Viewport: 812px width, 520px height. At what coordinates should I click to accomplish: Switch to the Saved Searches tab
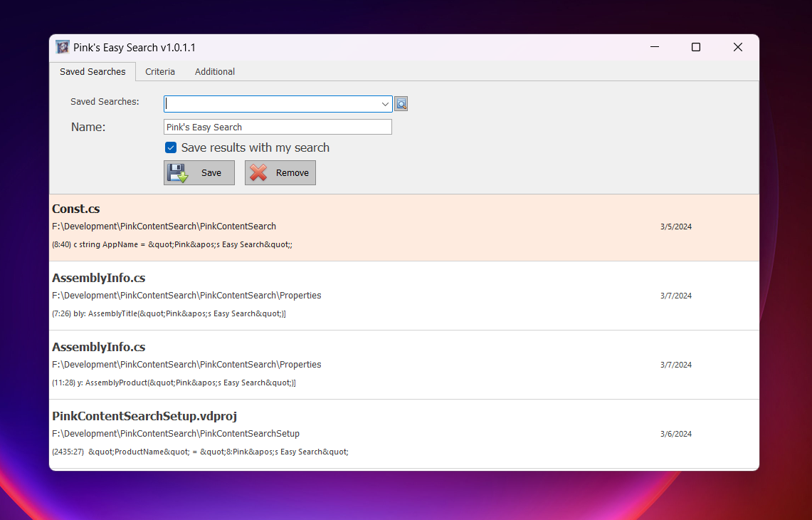coord(93,72)
